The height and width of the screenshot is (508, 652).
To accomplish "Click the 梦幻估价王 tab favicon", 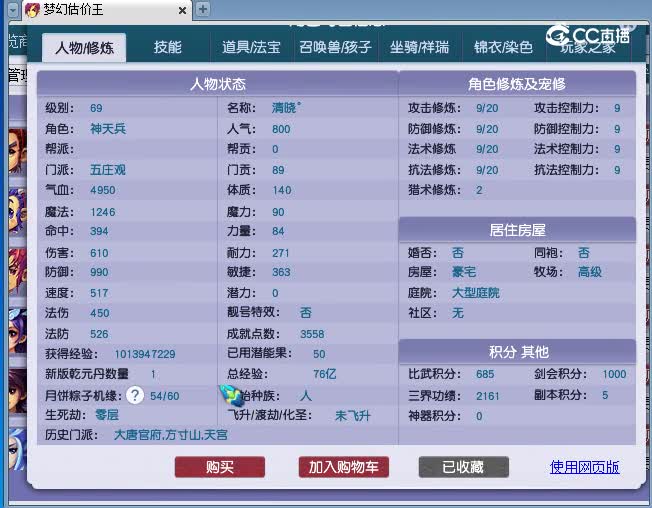I will (x=32, y=10).
